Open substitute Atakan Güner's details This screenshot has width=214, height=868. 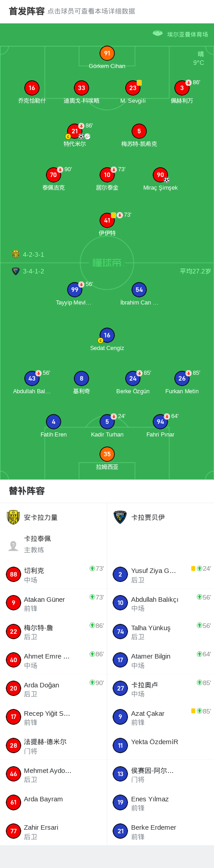(x=53, y=603)
